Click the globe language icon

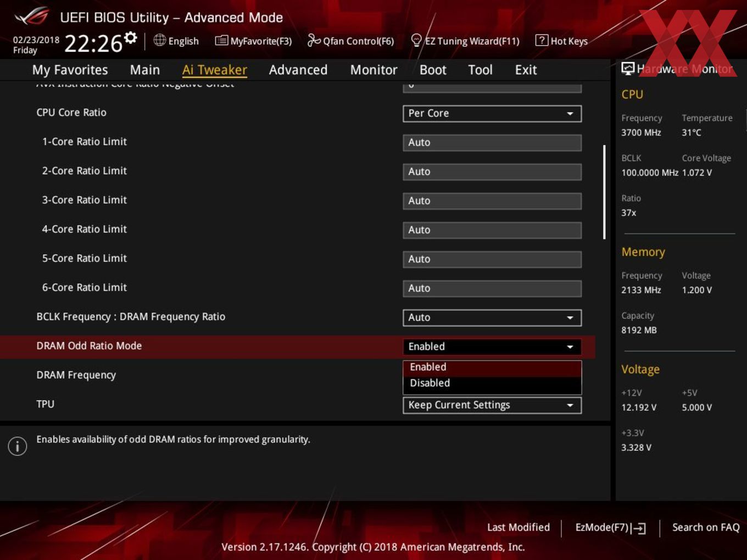pyautogui.click(x=159, y=40)
